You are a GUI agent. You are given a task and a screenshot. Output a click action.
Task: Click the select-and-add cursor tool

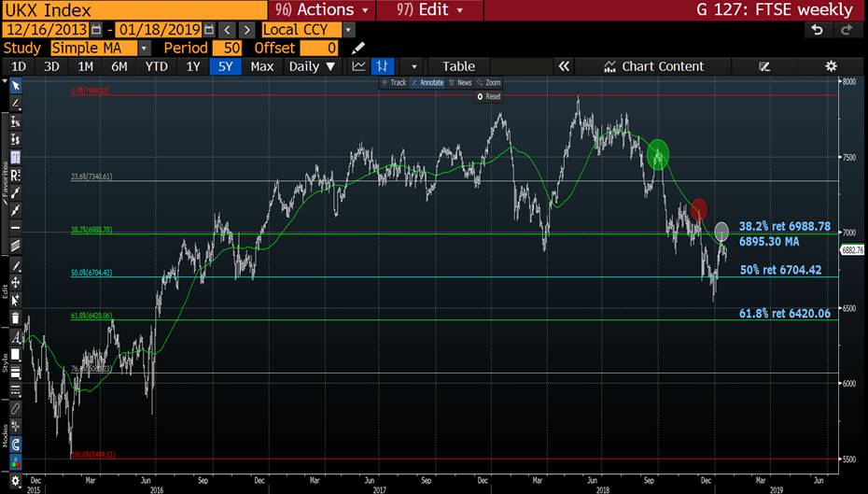click(x=16, y=301)
